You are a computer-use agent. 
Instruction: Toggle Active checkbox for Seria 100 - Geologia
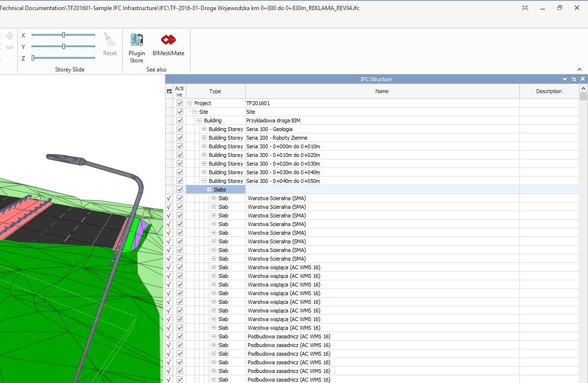[x=180, y=129]
